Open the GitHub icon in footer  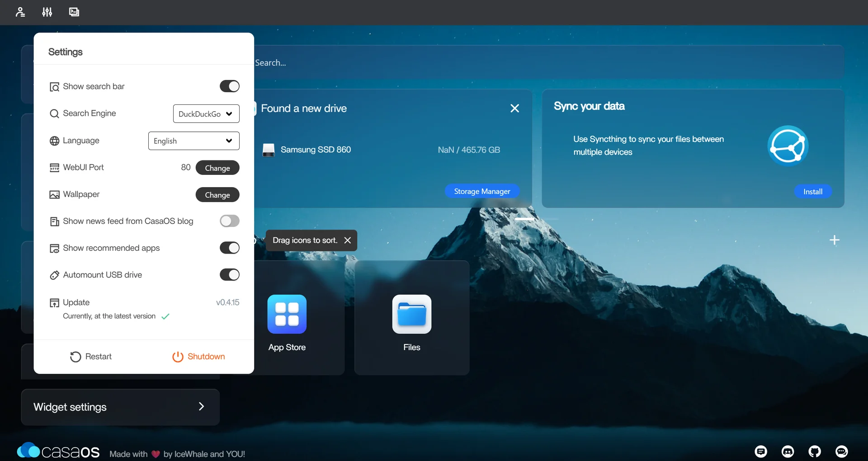point(815,451)
